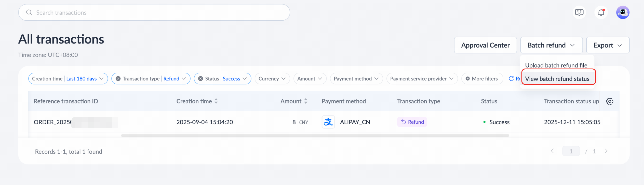Clear the Transaction type Refund filter
The width and height of the screenshot is (644, 185).
pos(118,79)
